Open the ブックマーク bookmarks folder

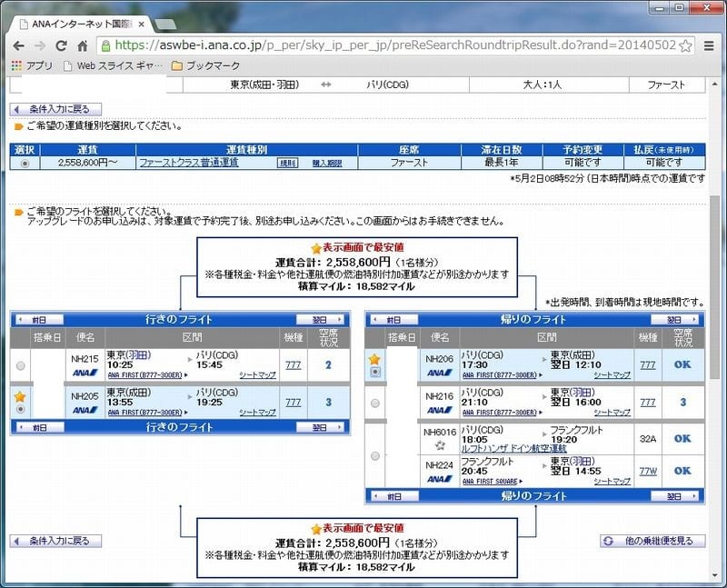(206, 65)
